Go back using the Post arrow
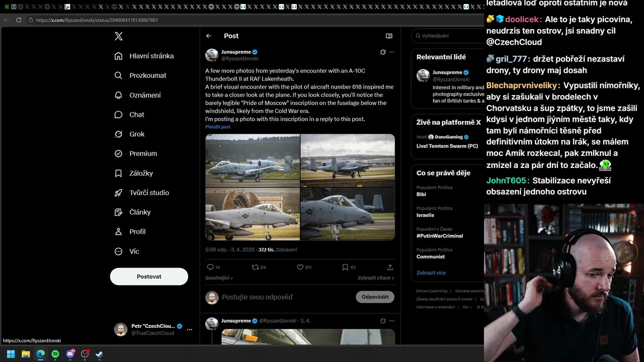The width and height of the screenshot is (644, 362). pos(209,36)
